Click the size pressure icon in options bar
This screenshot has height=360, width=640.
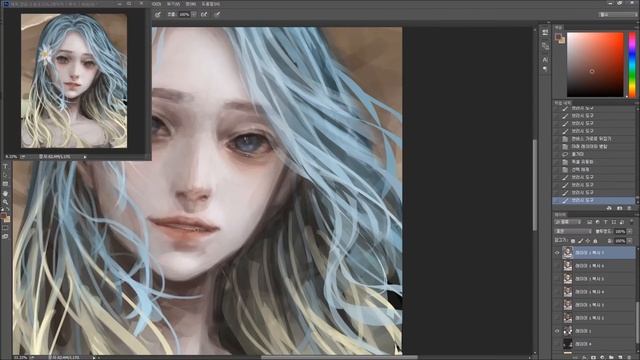[x=218, y=14]
